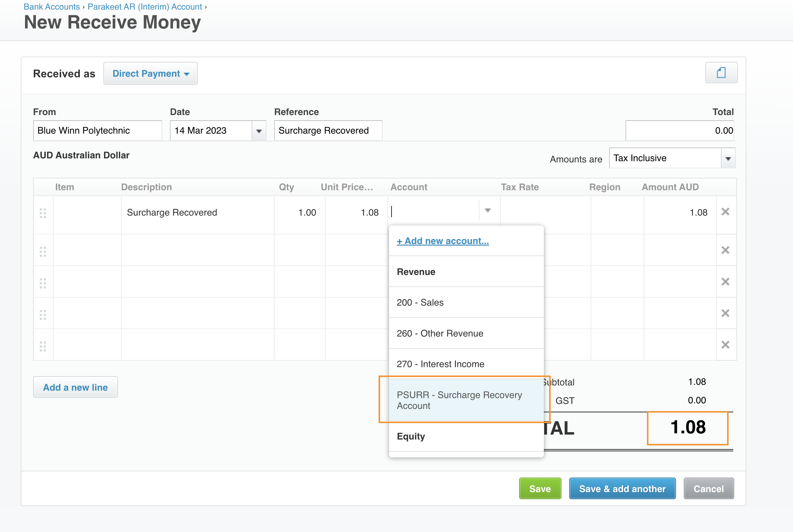Click drag handle of the third row
Screen dimensions: 793x532
coord(43,283)
